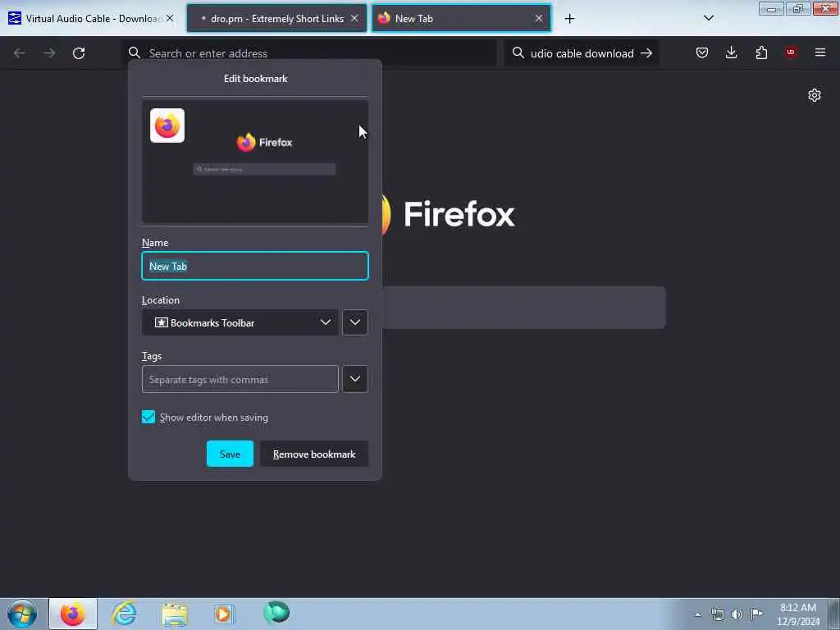Open the Windows Start button
The image size is (840, 630).
(22, 614)
